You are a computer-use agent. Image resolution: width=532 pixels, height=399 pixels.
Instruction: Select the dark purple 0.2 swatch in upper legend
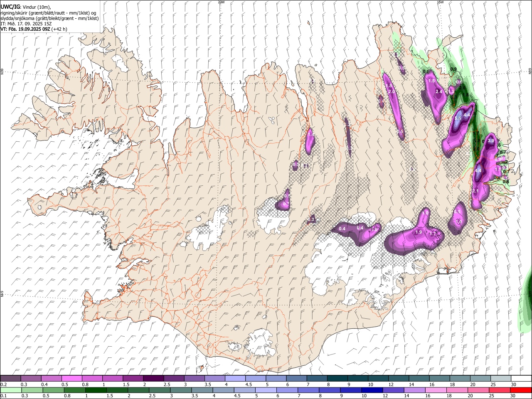[x=10, y=379]
